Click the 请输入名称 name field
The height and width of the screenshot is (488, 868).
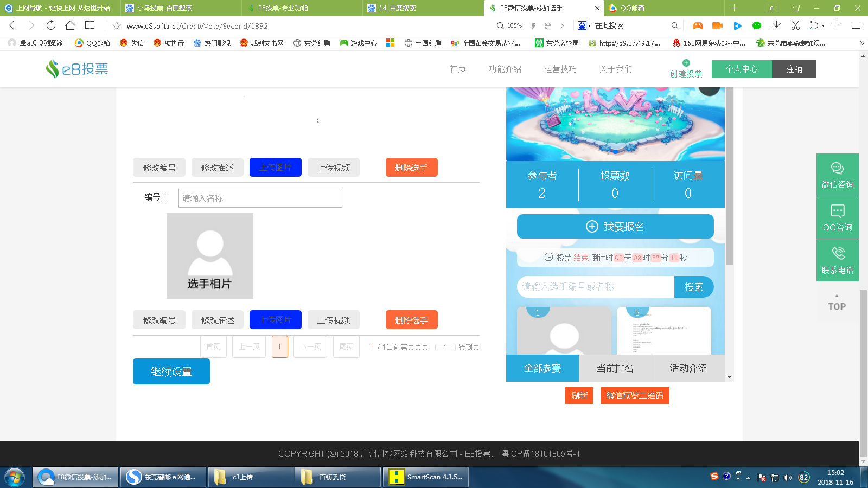point(260,198)
